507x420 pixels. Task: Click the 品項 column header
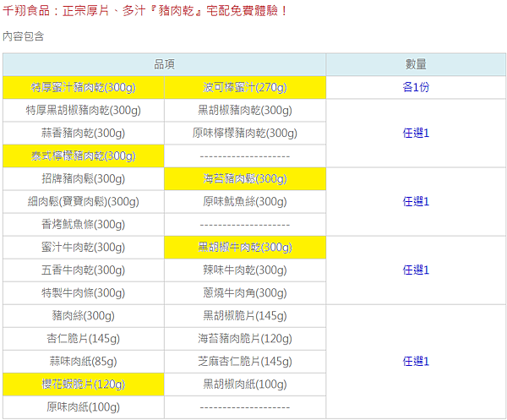[164, 64]
